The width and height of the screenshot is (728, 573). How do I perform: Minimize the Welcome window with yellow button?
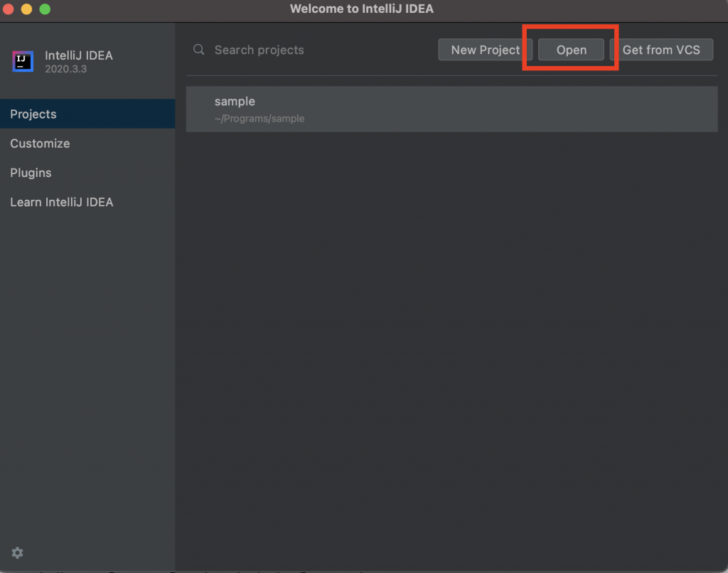(26, 9)
